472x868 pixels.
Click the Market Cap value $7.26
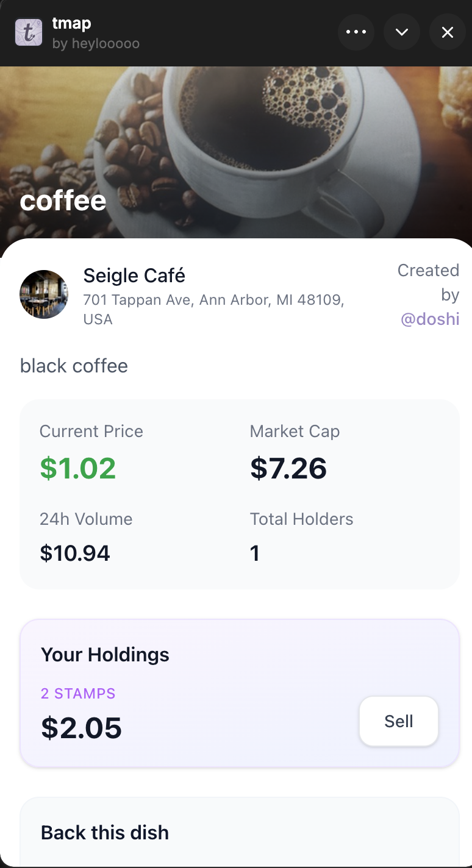288,468
